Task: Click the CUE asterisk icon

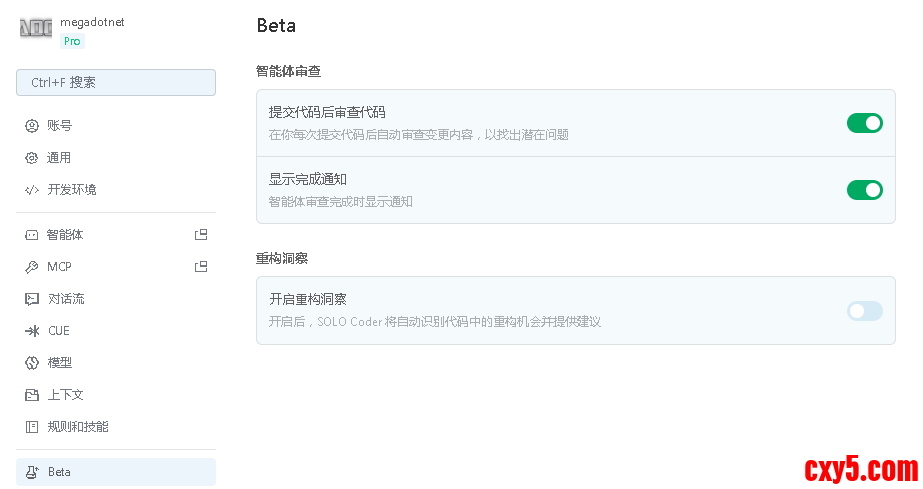Action: 31,331
